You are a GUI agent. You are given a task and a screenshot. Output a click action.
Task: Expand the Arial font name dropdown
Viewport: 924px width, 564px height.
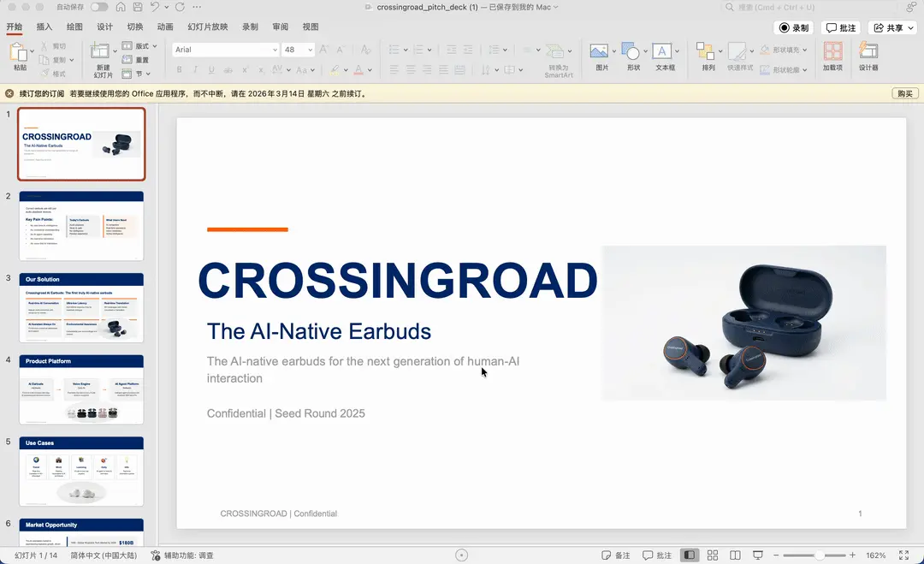coord(275,50)
